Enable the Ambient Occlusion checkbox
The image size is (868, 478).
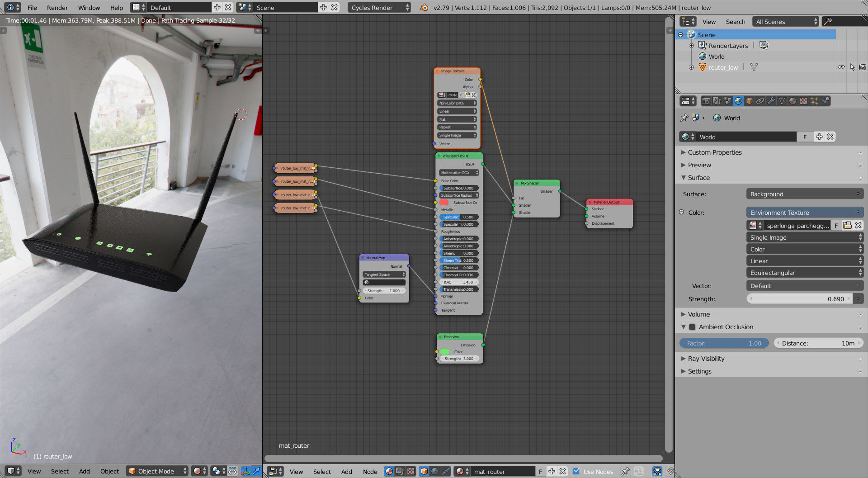(x=692, y=327)
